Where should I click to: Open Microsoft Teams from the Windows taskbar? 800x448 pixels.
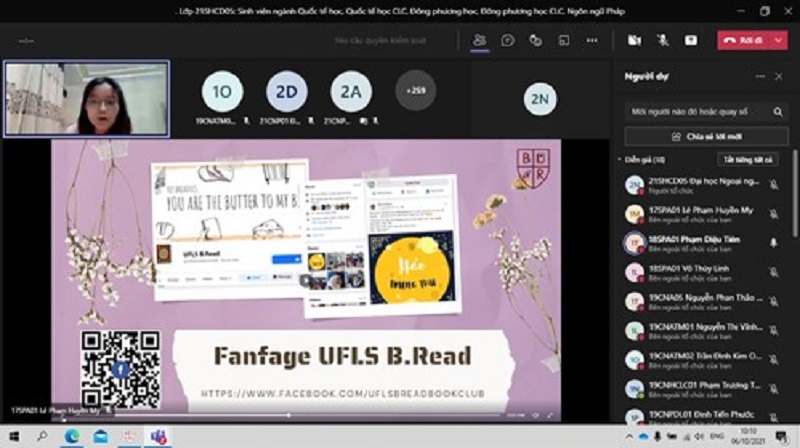point(158,437)
